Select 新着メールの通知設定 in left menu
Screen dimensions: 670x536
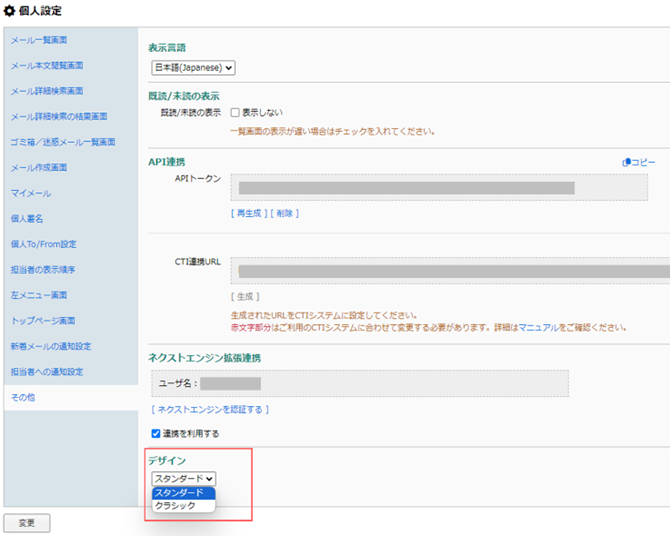[51, 346]
